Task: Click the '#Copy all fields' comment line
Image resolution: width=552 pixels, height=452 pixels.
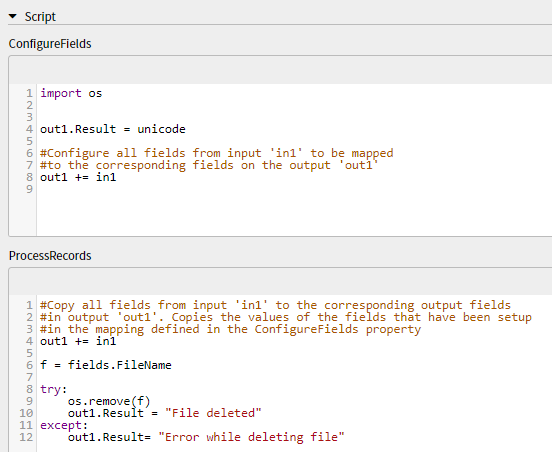Action: pos(275,305)
